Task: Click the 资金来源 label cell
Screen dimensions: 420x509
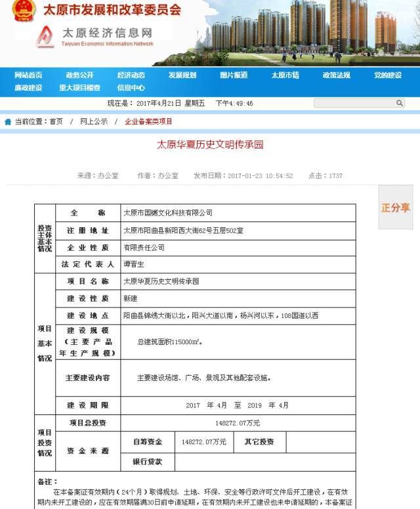Action: pos(88,451)
